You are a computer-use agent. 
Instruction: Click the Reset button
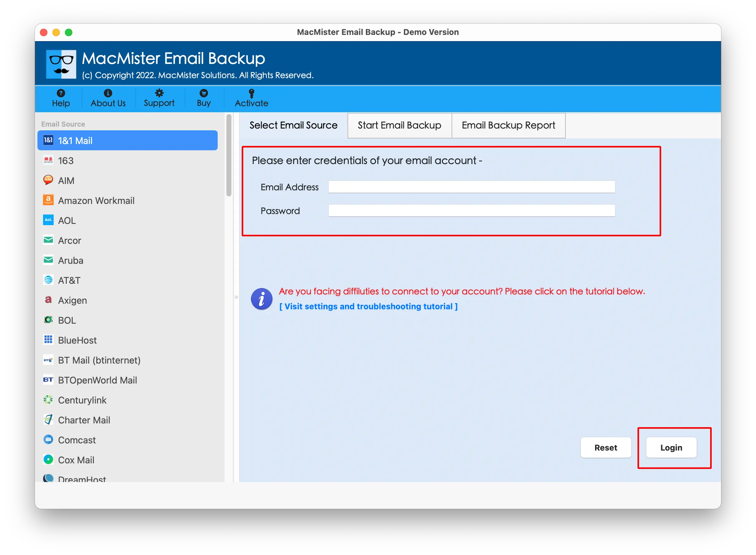click(605, 447)
